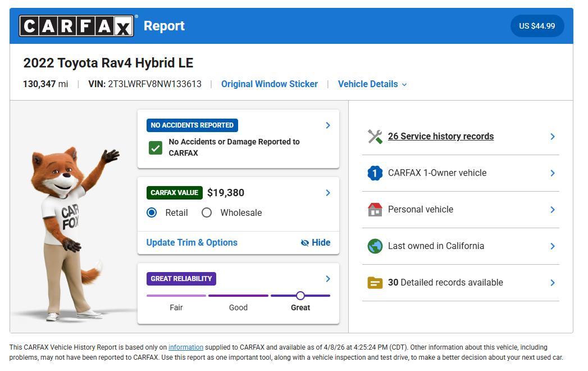This screenshot has width=588, height=371.
Task: Click the wrench service history icon
Action: coord(375,137)
